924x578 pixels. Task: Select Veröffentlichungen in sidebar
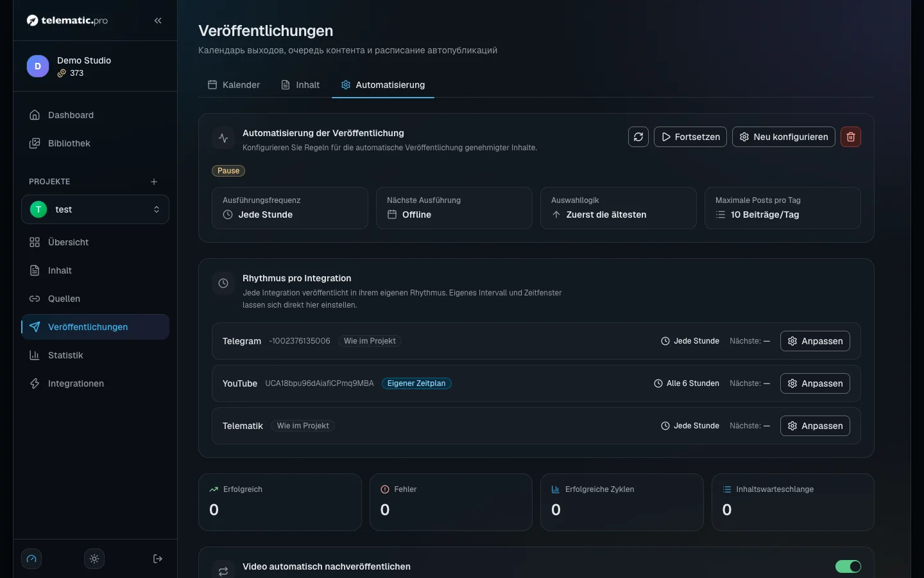(95, 327)
